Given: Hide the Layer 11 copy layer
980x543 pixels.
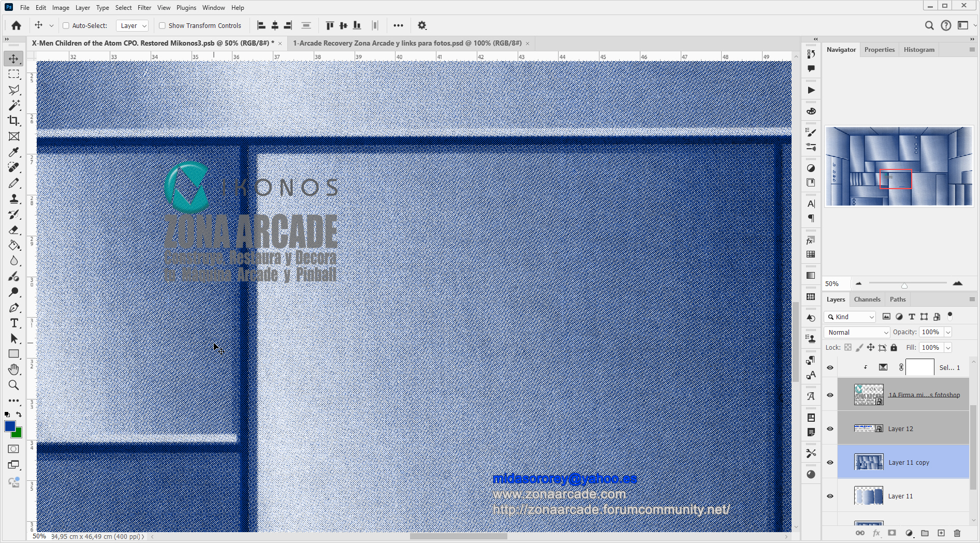Looking at the screenshot, I should (x=830, y=462).
